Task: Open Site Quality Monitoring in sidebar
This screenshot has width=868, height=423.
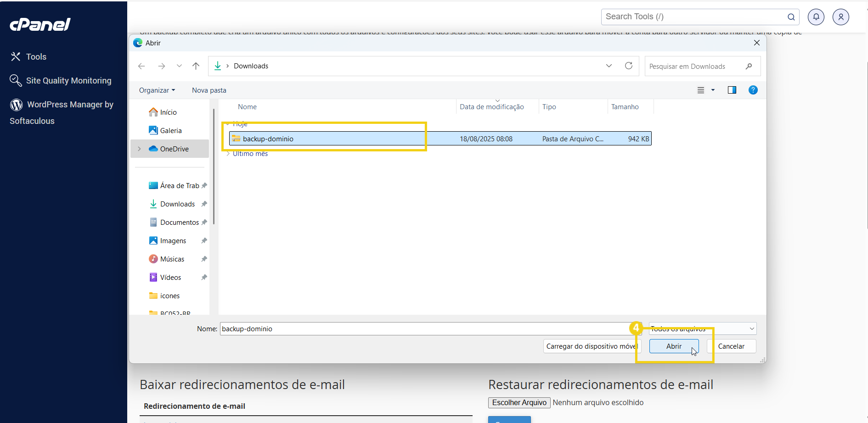Action: pos(61,80)
